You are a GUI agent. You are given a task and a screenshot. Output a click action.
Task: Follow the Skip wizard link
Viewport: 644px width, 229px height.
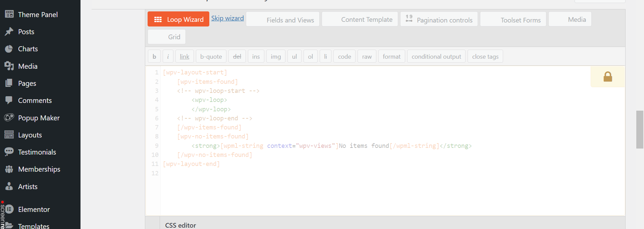click(x=227, y=18)
